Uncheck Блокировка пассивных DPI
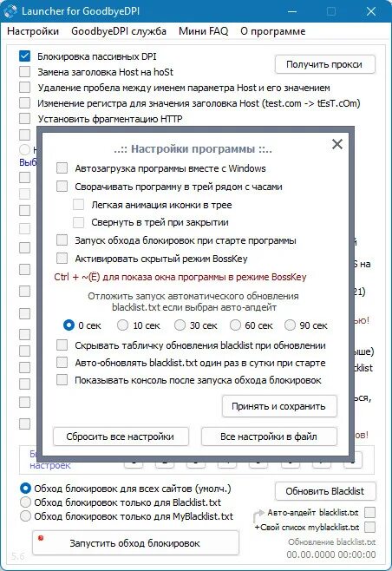This screenshot has height=571, width=392. 25,56
